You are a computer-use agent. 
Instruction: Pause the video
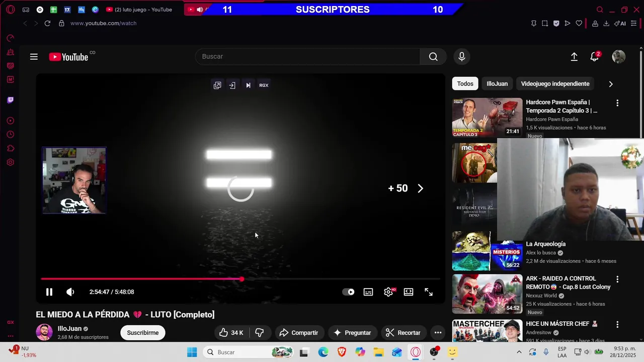[49, 292]
